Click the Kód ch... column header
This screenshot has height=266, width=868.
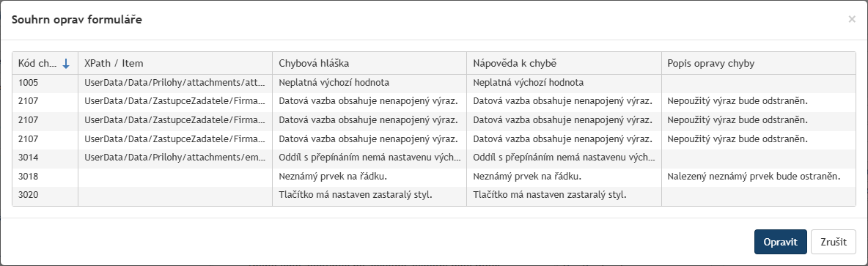coord(45,64)
